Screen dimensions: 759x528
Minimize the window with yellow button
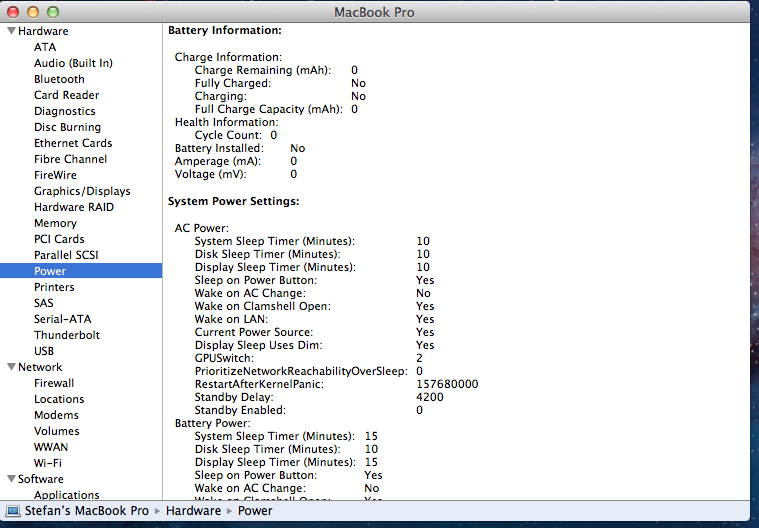tap(33, 12)
